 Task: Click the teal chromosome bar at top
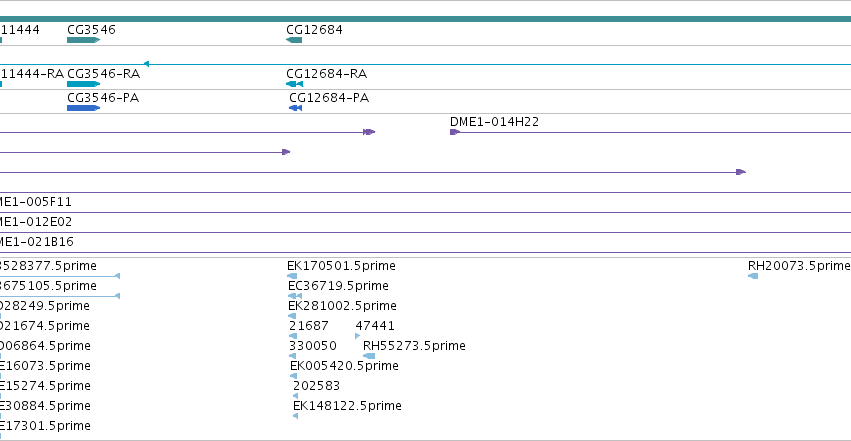[x=426, y=19]
